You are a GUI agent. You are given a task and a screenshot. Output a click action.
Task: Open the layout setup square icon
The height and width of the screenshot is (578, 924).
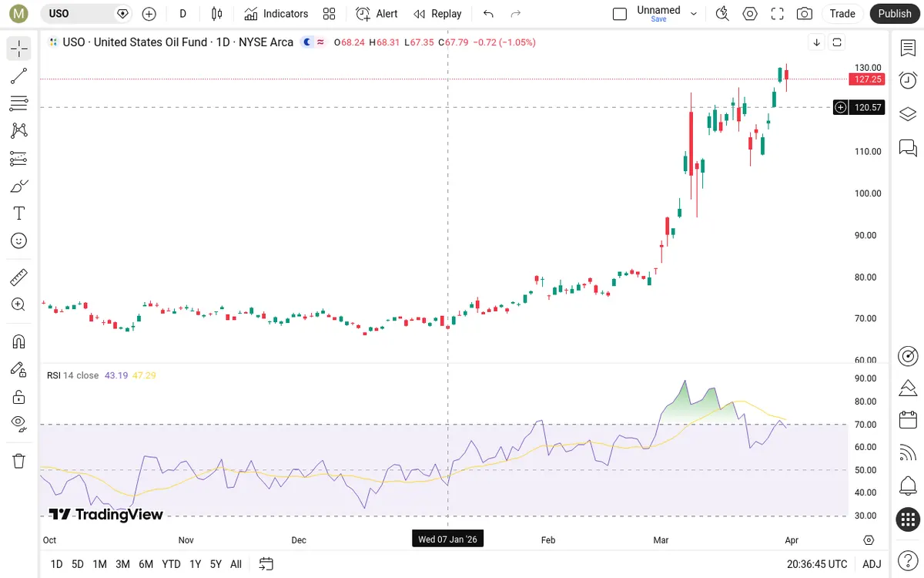tap(620, 14)
